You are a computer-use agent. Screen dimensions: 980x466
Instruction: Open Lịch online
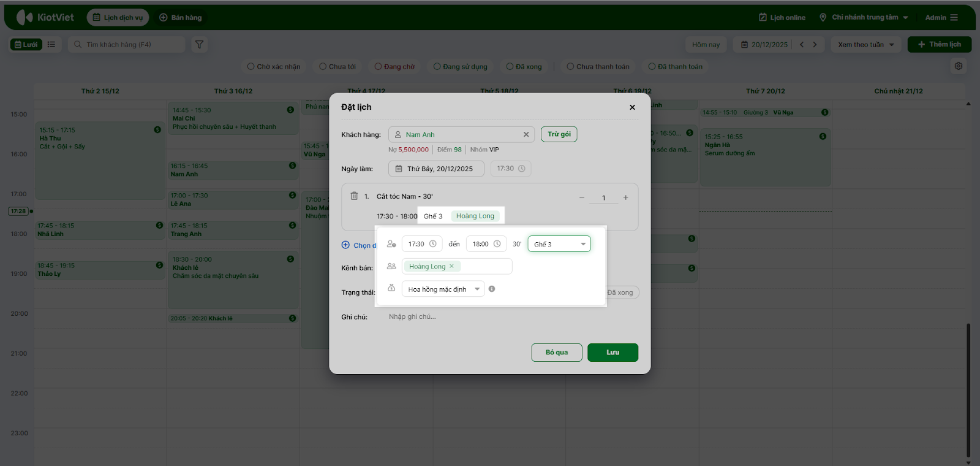(x=782, y=17)
